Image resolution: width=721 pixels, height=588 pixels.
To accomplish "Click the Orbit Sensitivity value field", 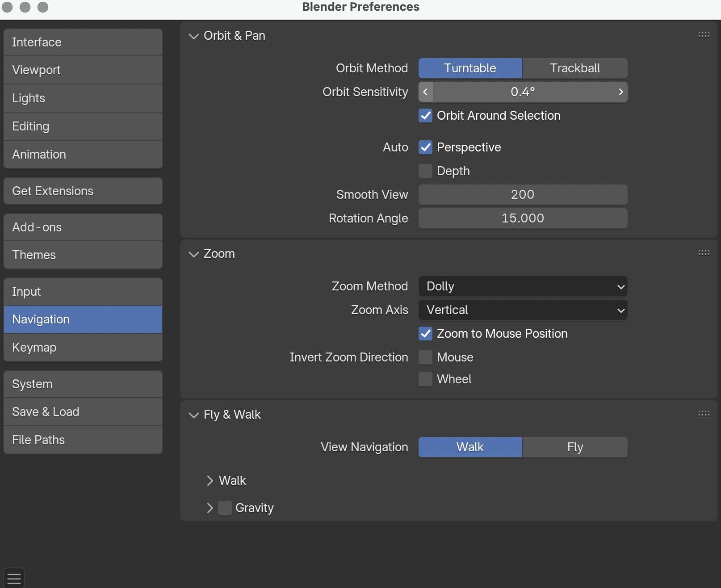I will coord(523,92).
